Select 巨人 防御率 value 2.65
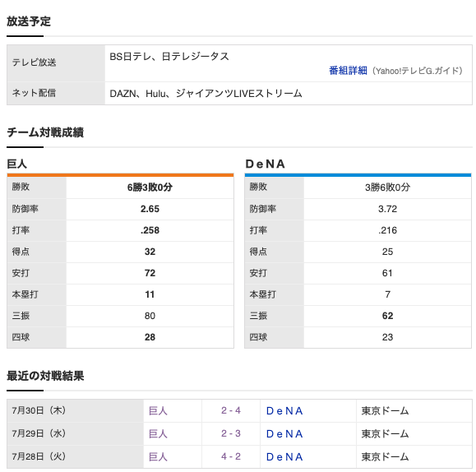The height and width of the screenshot is (472, 476). (x=150, y=209)
